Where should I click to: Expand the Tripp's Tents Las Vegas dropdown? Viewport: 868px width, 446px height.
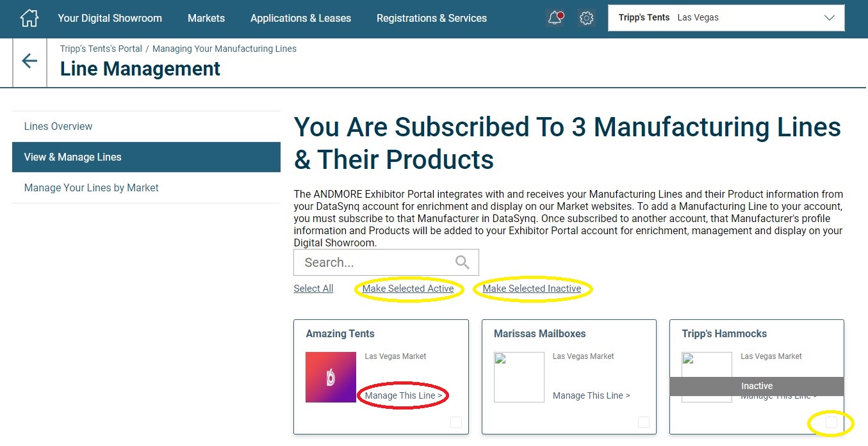(x=726, y=18)
